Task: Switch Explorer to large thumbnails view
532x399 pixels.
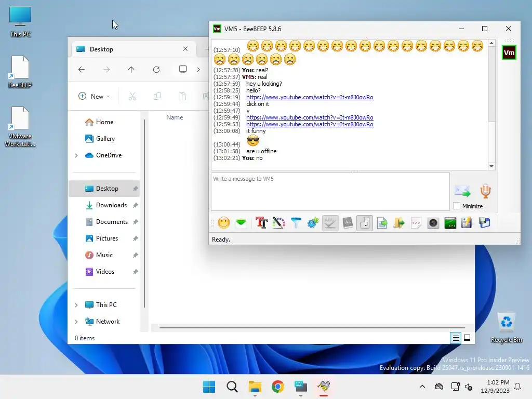Action: point(467,338)
